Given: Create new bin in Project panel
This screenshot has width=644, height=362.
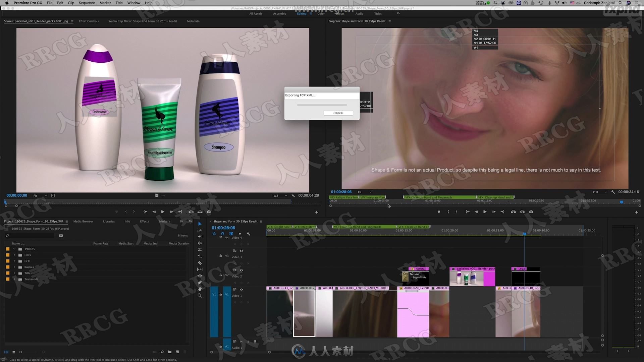Looking at the screenshot, I should click(170, 352).
